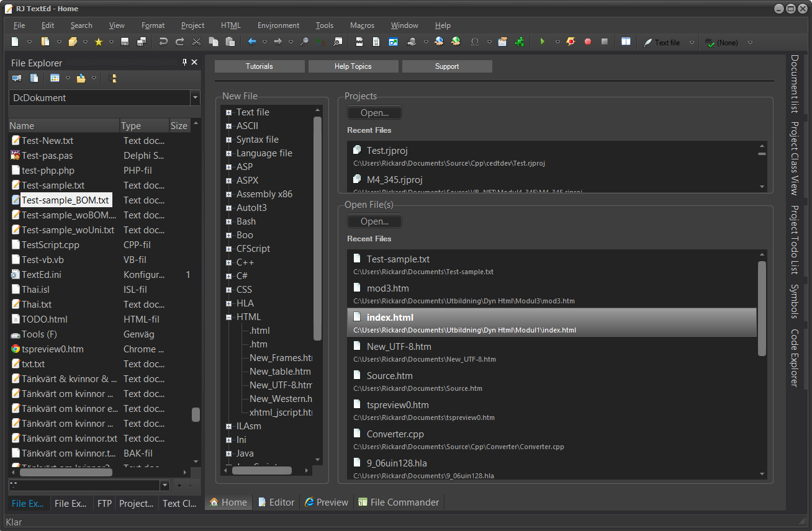Collapse the HTML node in New File
The image size is (812, 531).
(x=229, y=317)
